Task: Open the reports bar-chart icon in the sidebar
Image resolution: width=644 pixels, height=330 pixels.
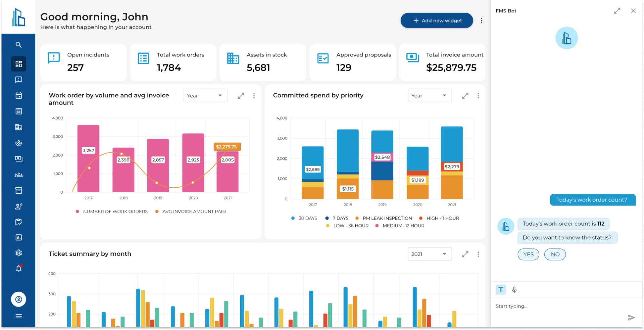Action: 19,237
